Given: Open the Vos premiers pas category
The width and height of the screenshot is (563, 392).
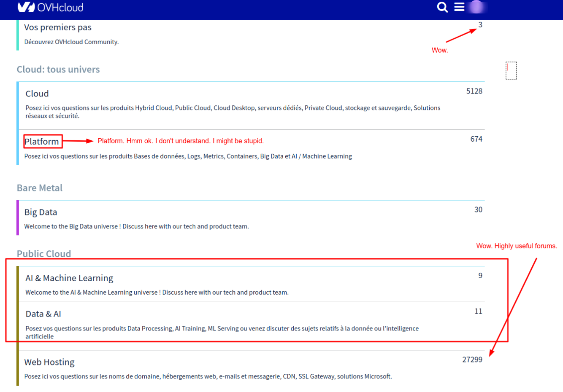Looking at the screenshot, I should pos(58,27).
